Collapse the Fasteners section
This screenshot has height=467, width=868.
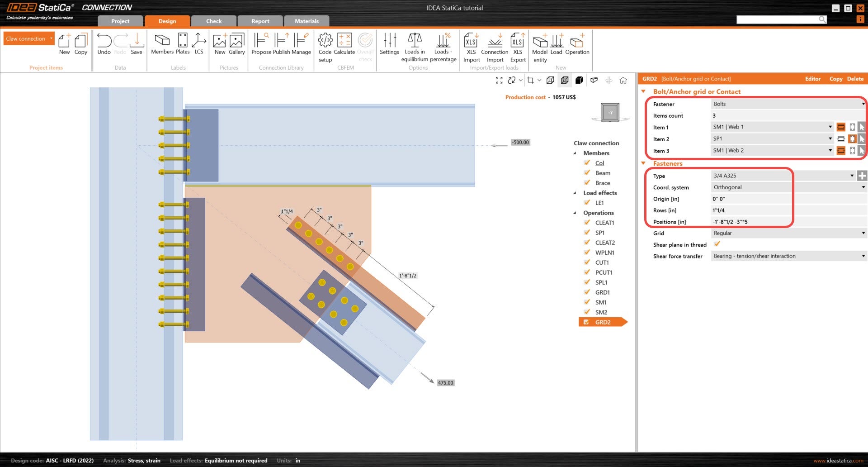[x=643, y=163]
